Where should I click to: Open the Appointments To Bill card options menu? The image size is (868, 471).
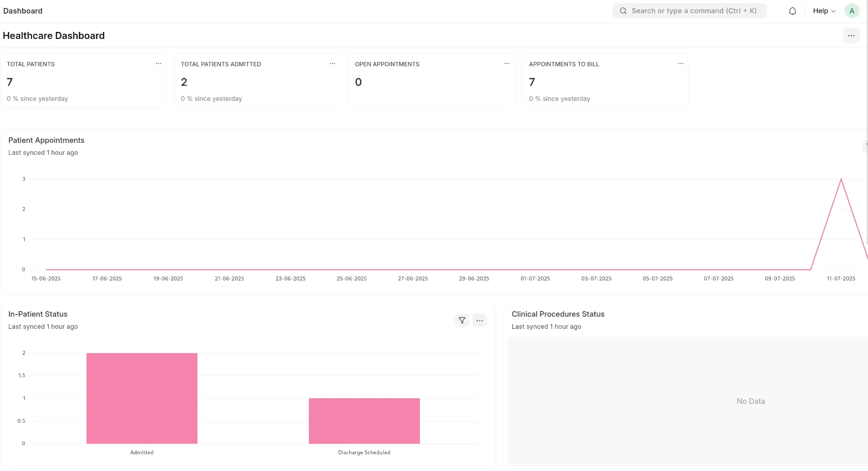pos(681,63)
